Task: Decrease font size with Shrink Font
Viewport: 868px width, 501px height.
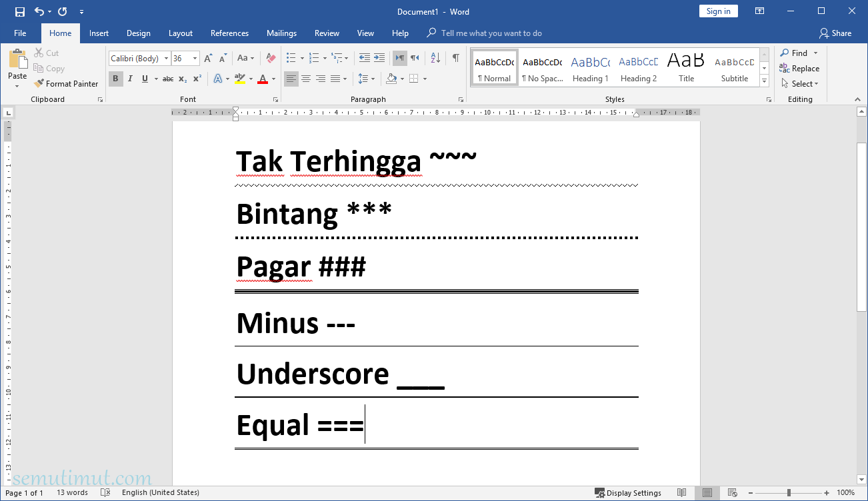Action: [223, 59]
